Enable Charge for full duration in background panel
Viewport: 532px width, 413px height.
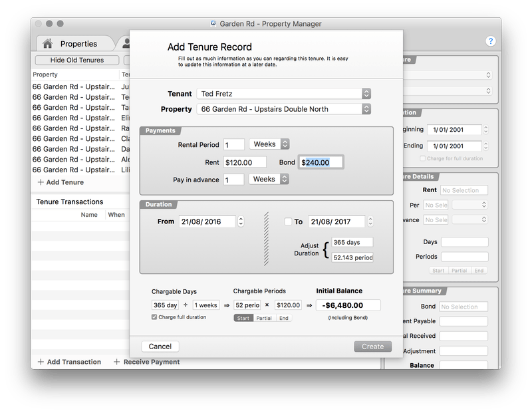422,158
